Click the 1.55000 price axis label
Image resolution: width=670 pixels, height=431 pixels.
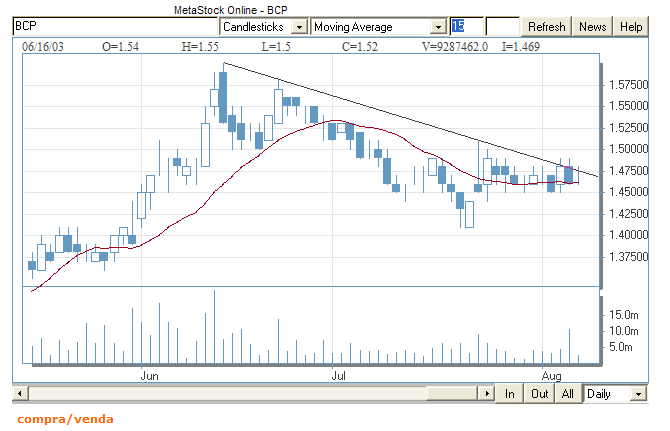click(x=628, y=106)
